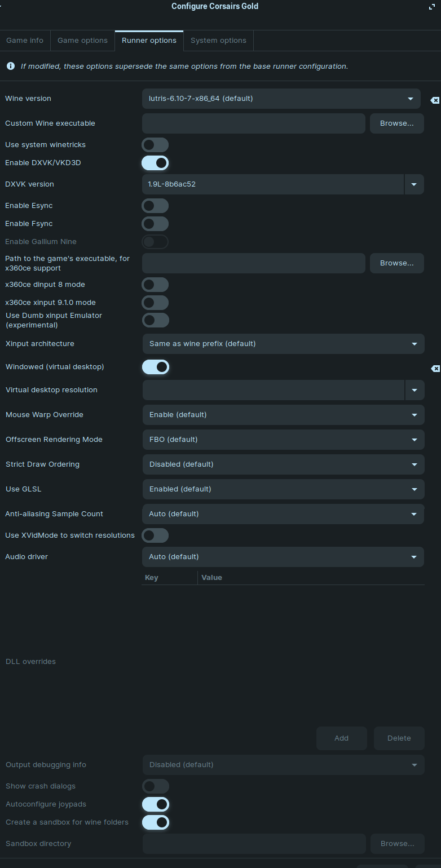Open the Wine version dropdown
Image resolution: width=441 pixels, height=868 pixels.
(x=281, y=99)
